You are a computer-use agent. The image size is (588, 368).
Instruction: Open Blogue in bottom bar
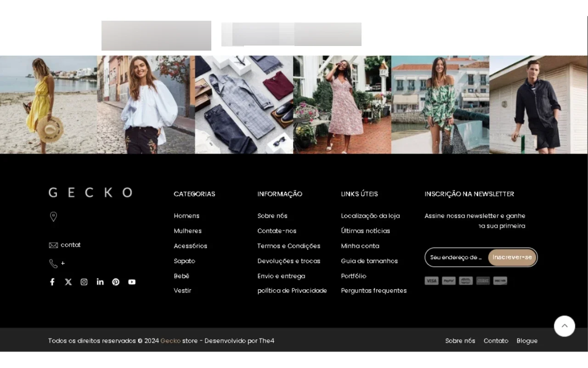click(x=527, y=341)
